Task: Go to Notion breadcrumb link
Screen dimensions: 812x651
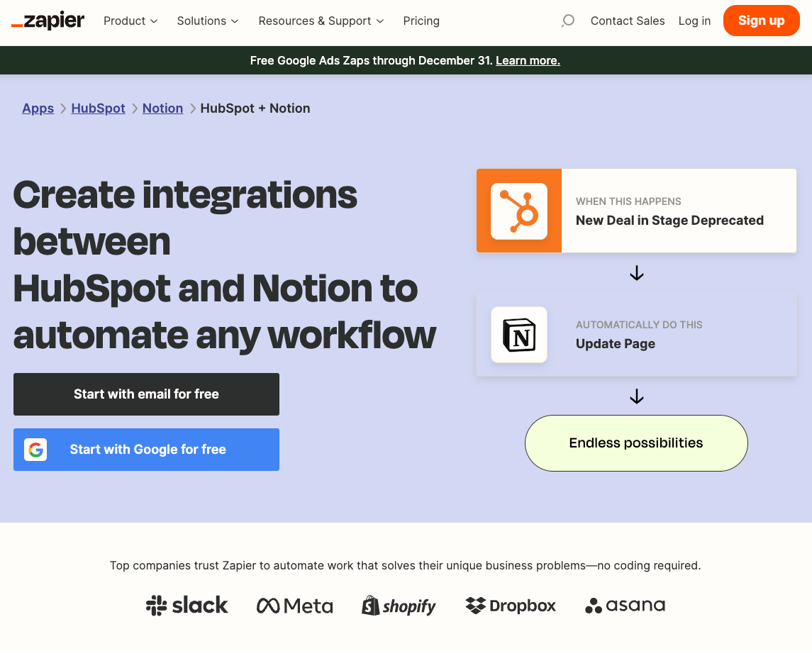Action: (162, 108)
